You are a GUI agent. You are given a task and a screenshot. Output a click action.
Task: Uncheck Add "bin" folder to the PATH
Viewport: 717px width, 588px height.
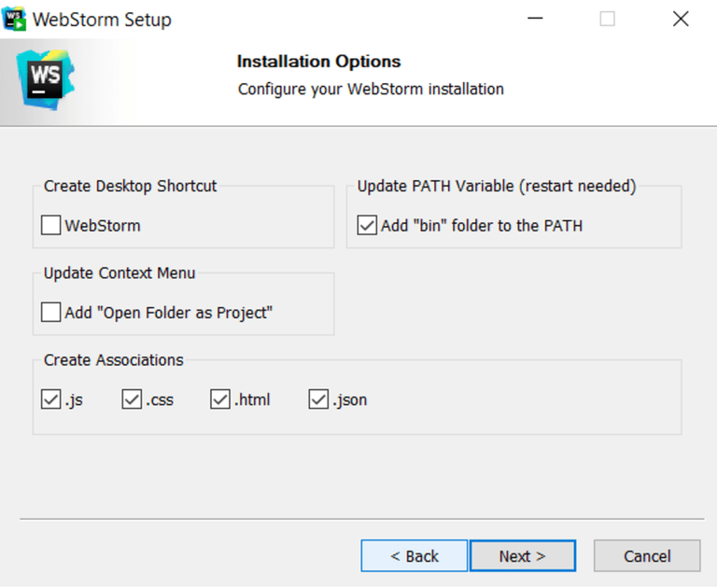pos(367,225)
